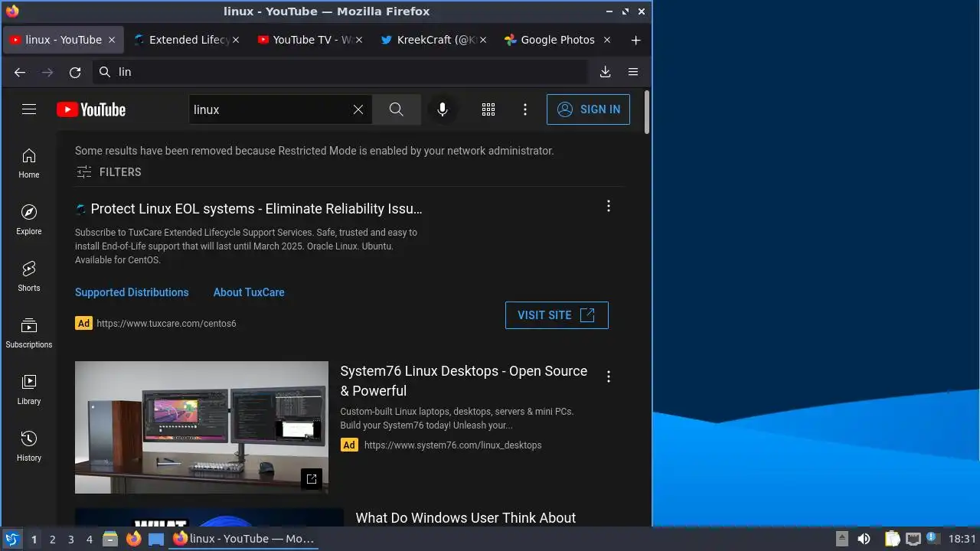Switch to virtual desktop 4

pyautogui.click(x=89, y=540)
